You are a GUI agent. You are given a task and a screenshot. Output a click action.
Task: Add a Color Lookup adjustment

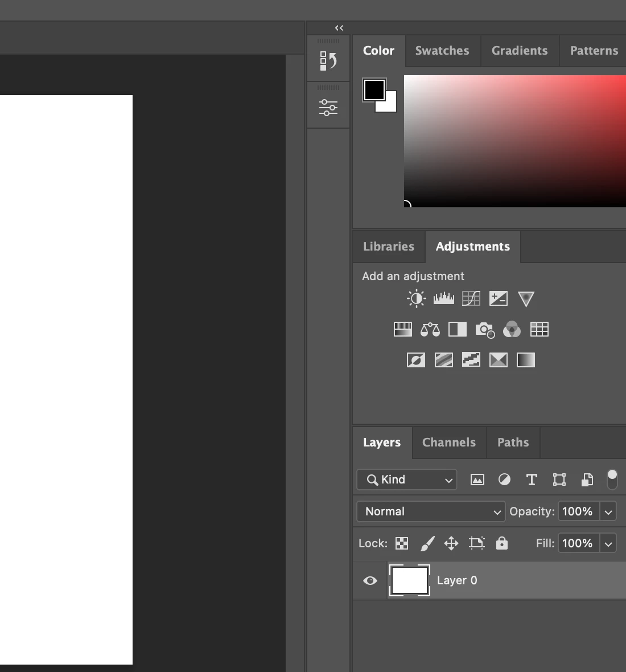tap(539, 329)
